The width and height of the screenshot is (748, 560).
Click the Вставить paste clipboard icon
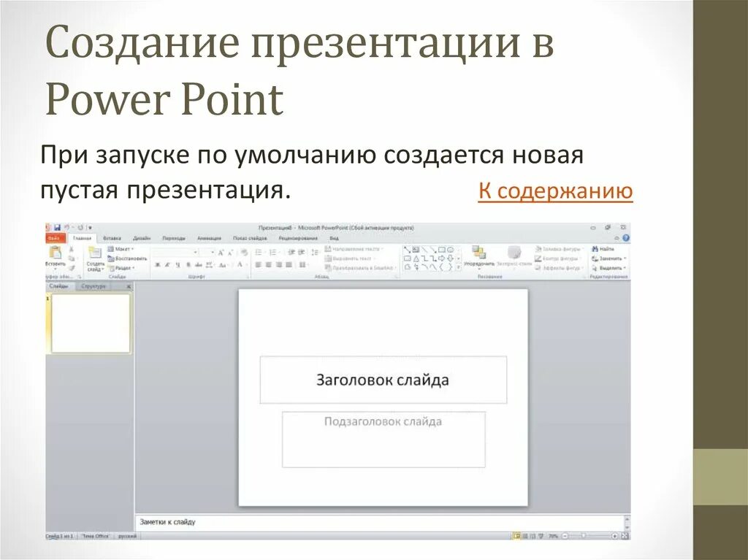56,253
